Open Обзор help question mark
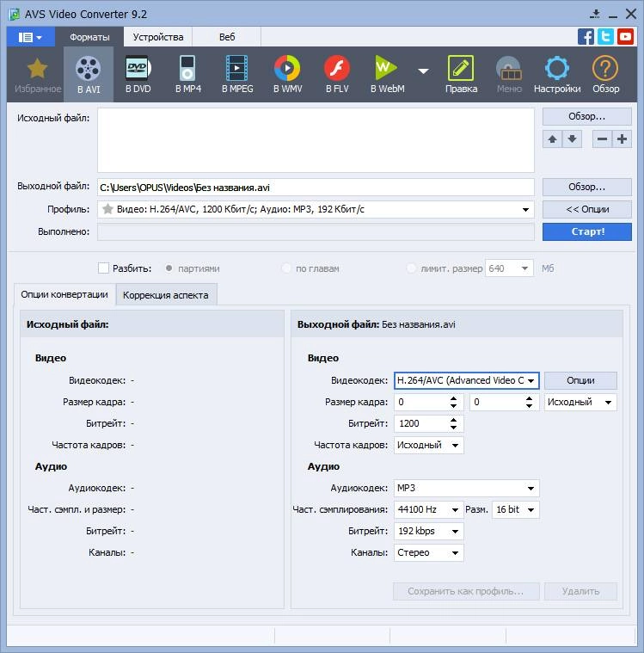This screenshot has height=653, width=644. (605, 74)
